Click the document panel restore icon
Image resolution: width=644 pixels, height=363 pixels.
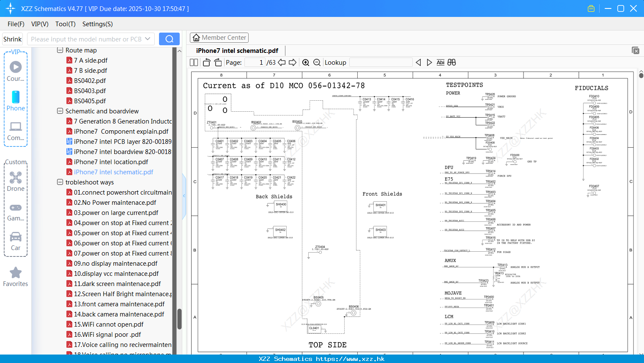pyautogui.click(x=636, y=50)
